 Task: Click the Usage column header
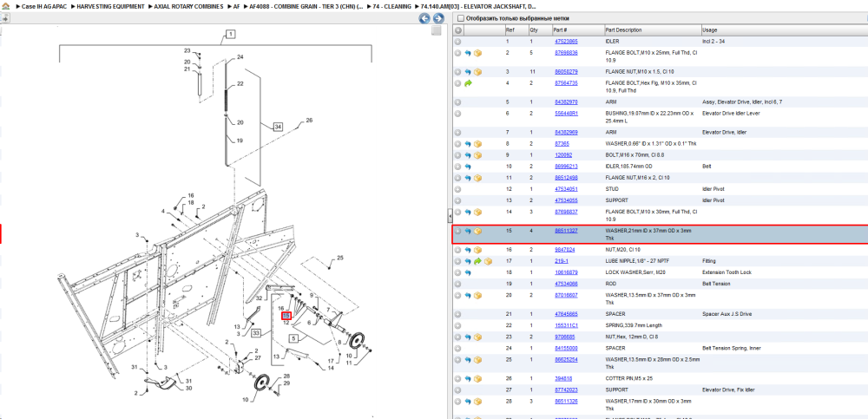(x=784, y=29)
